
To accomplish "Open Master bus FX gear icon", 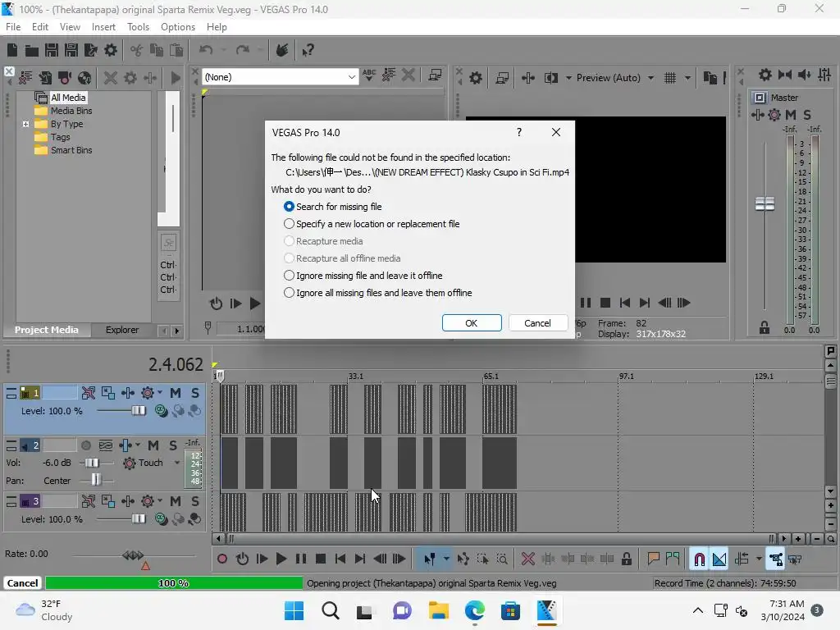I will (x=774, y=115).
